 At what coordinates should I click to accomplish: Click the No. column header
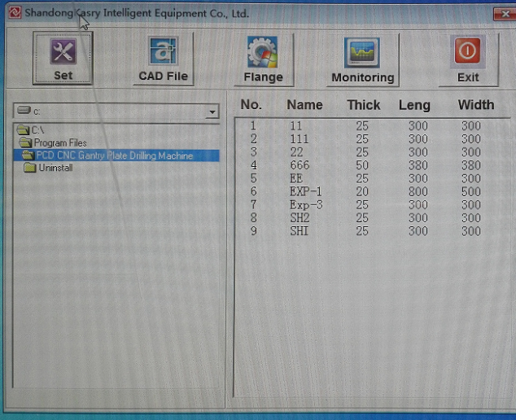(251, 104)
